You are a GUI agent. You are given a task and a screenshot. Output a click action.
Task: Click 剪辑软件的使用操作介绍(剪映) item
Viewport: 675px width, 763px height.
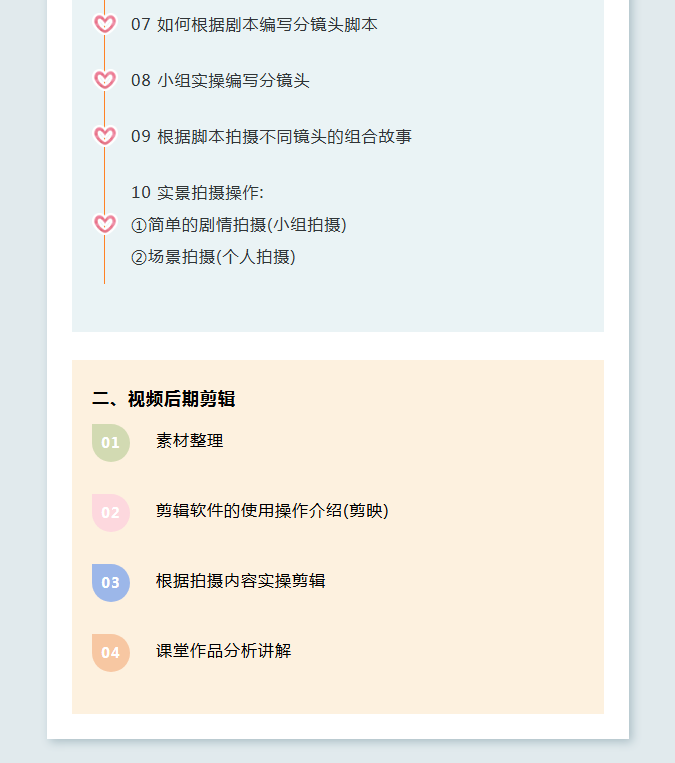tap(272, 510)
